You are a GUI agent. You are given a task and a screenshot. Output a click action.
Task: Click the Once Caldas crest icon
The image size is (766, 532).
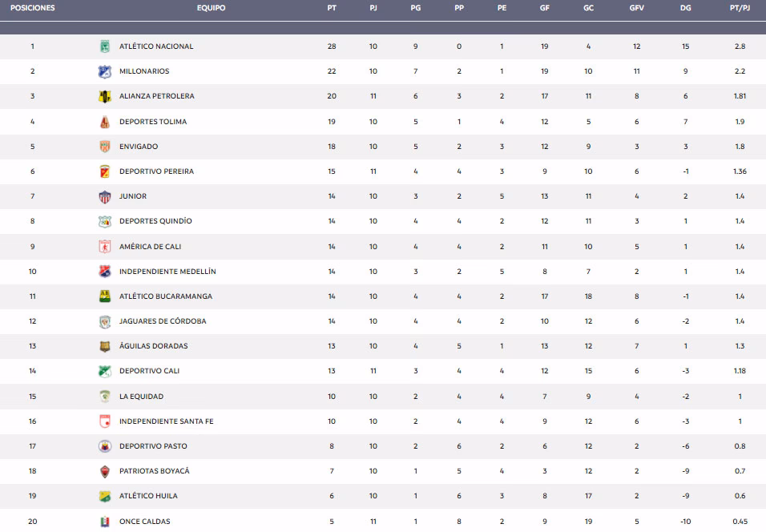pyautogui.click(x=104, y=522)
